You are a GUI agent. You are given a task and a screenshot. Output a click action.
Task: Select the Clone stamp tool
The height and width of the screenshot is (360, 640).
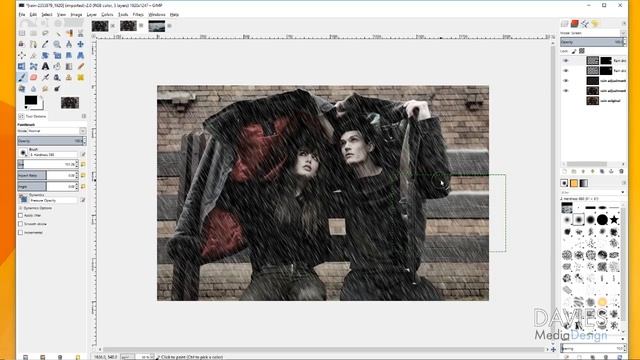(x=69, y=77)
